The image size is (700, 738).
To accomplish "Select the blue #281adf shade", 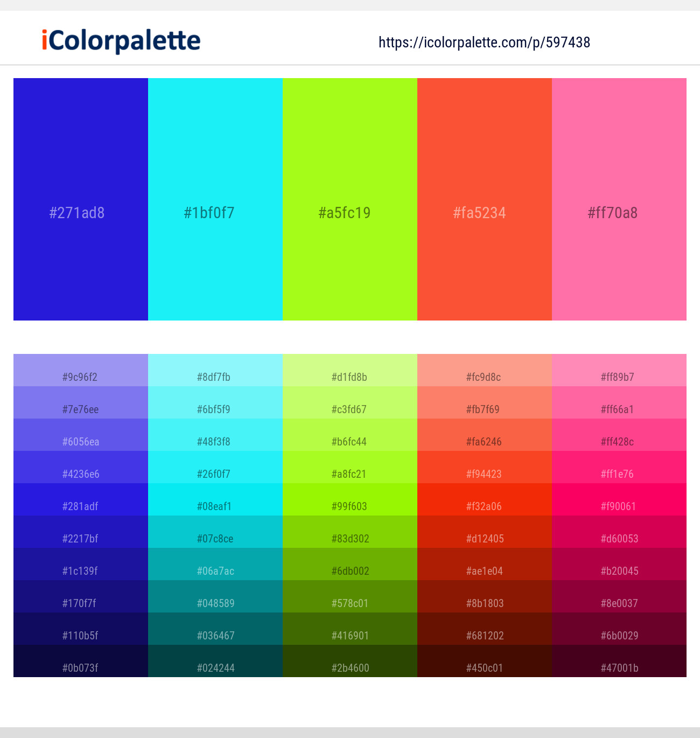I will pos(81,499).
